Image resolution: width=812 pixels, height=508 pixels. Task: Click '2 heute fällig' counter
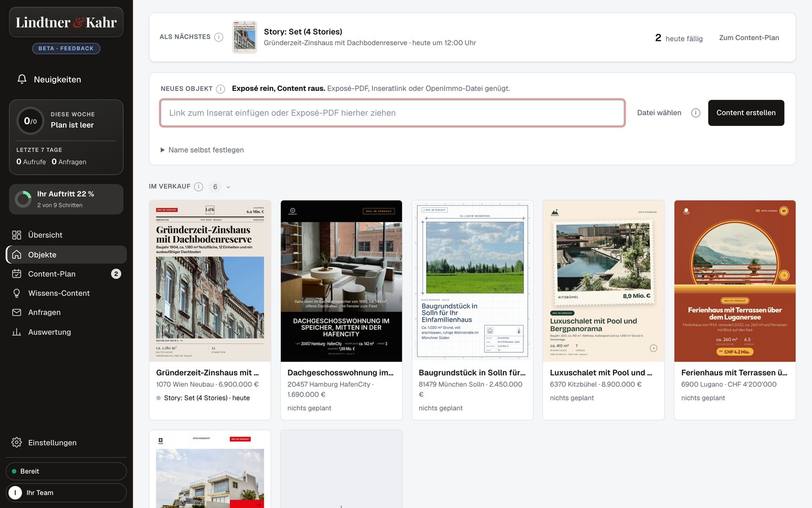click(679, 38)
